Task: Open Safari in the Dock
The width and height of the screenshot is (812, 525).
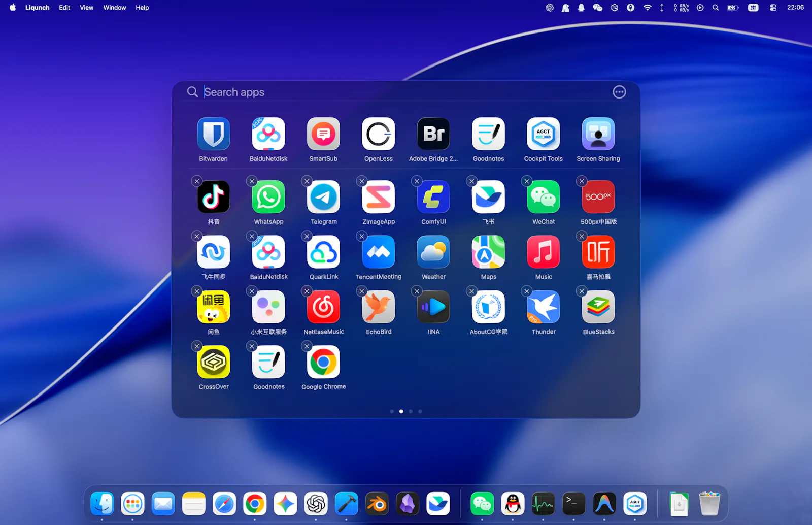Action: pos(224,504)
